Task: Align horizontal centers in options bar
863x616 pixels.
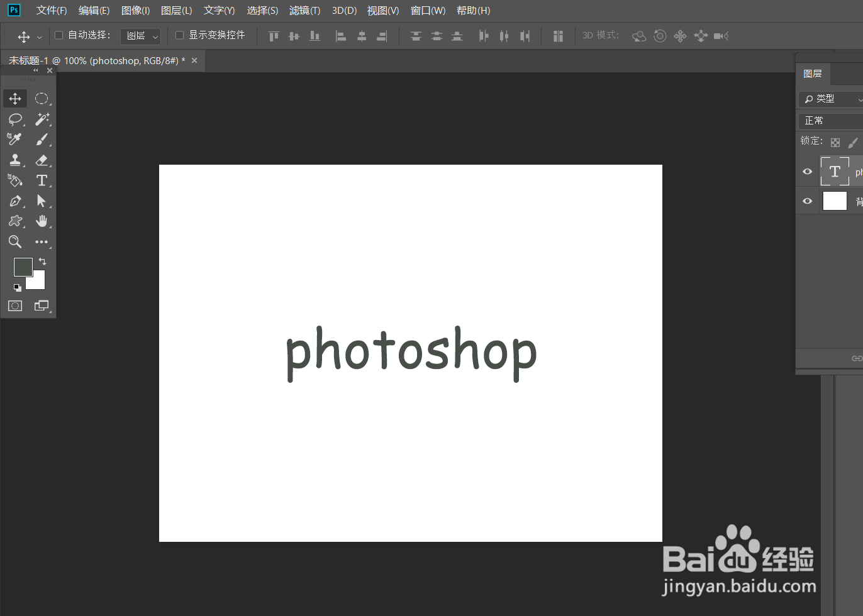Action: 362,36
